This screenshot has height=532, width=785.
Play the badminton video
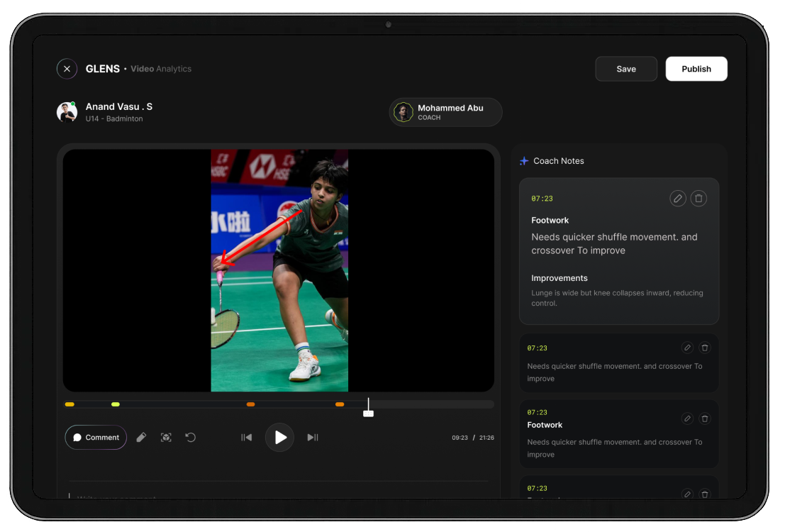[x=279, y=438]
